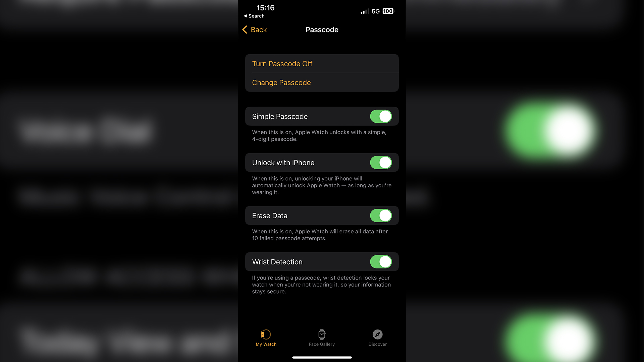Expand the My Watch section
This screenshot has width=644, height=362.
[265, 338]
